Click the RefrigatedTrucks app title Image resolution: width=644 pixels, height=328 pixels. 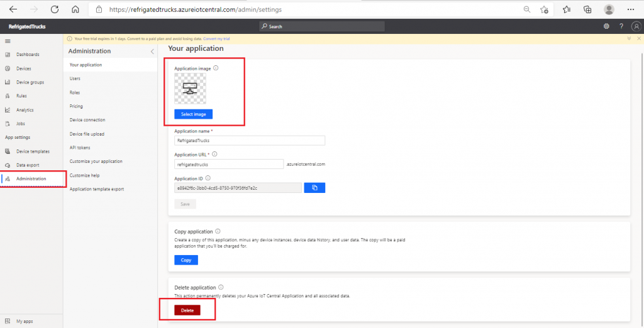pos(27,26)
